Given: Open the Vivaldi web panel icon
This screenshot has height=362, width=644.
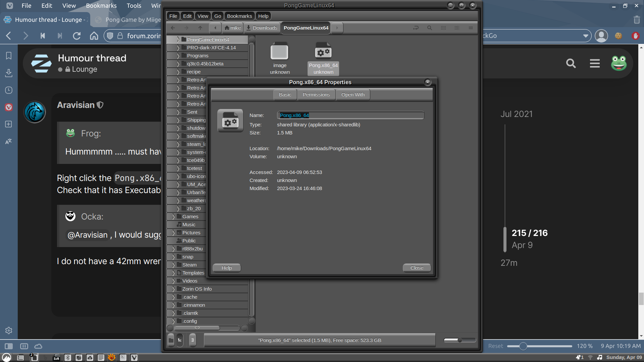Looking at the screenshot, I should pyautogui.click(x=9, y=107).
